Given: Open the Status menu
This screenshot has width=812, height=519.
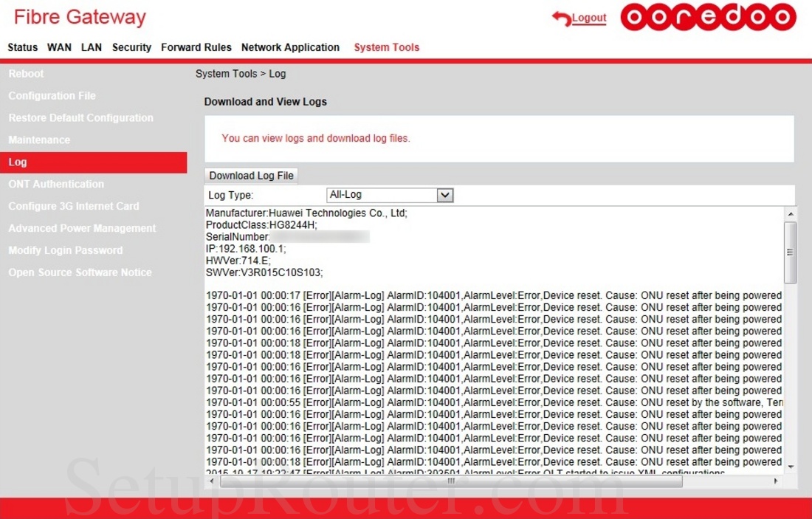Looking at the screenshot, I should point(22,47).
